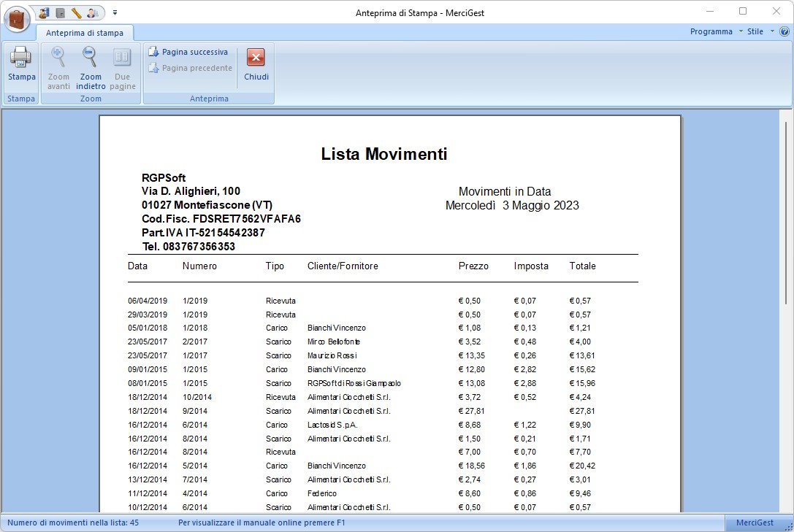The image size is (794, 532).
Task: Click the 'Lista Movimenti' report title
Action: coord(383,154)
